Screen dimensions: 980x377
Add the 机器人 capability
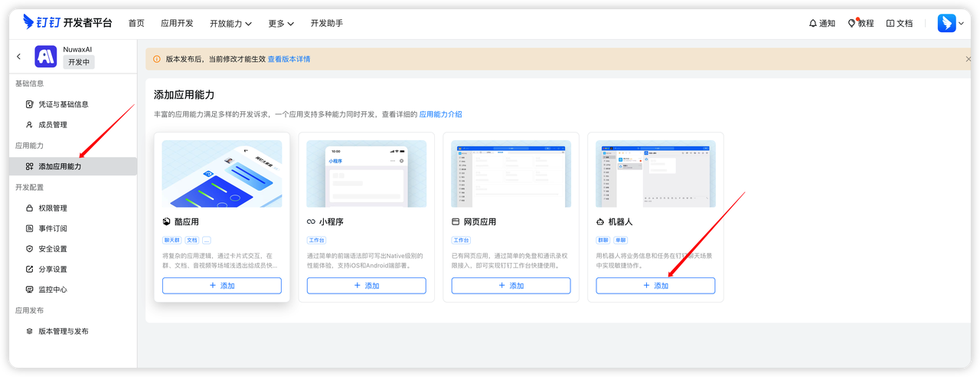point(656,286)
